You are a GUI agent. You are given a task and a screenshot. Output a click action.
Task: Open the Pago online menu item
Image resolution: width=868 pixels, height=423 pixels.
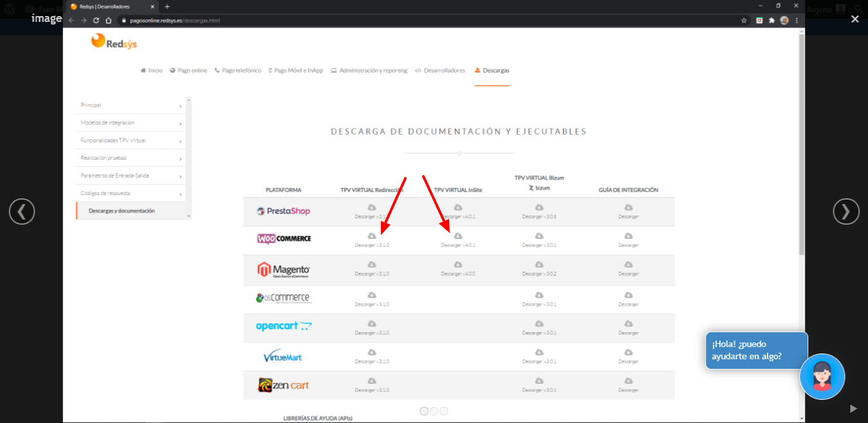click(189, 71)
